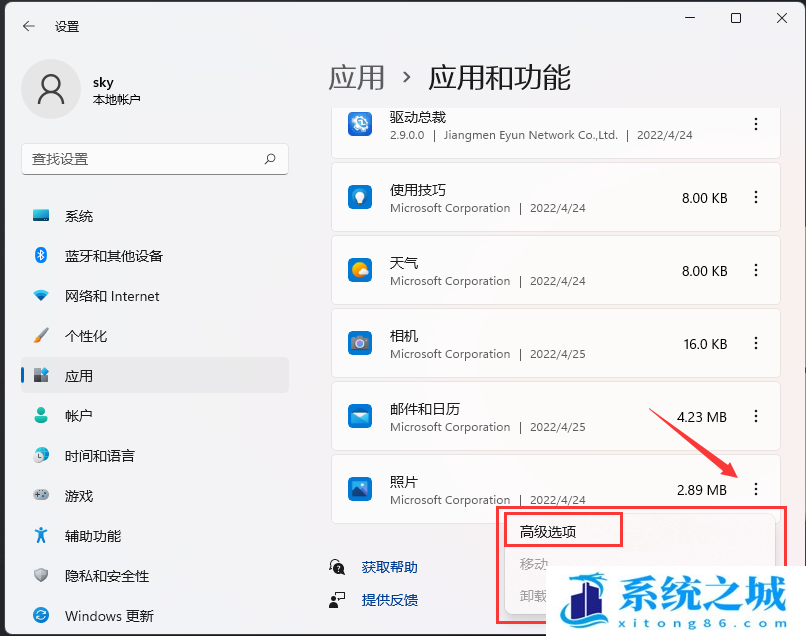
Task: Open more options for 驱动总裁
Action: click(x=756, y=124)
